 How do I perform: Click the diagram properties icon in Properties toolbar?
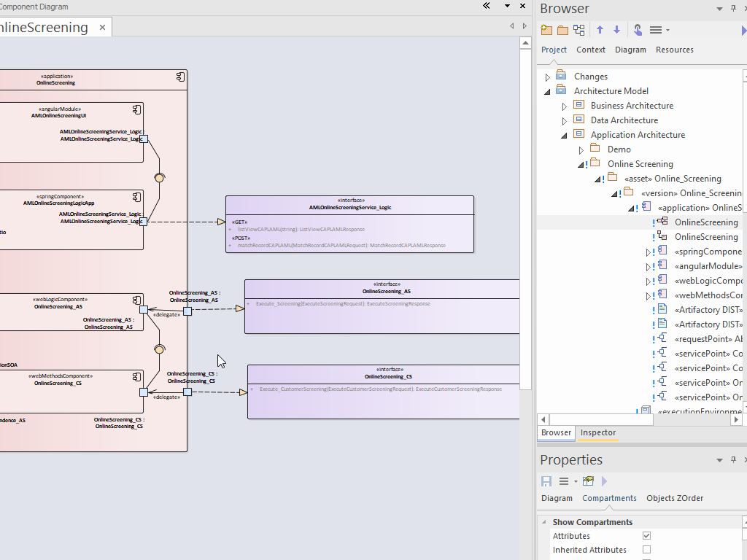click(589, 481)
